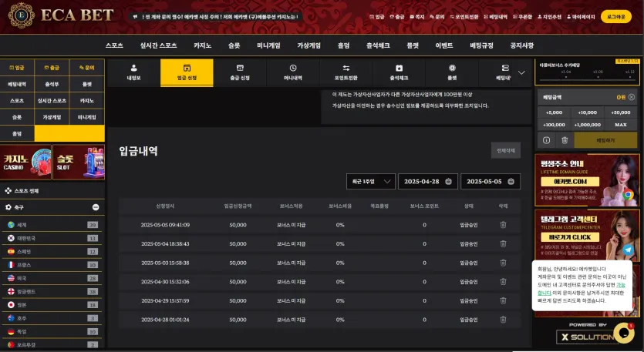The width and height of the screenshot is (644, 352).
Task: Open 룰렛 roulette wheel icon tab
Action: [452, 72]
